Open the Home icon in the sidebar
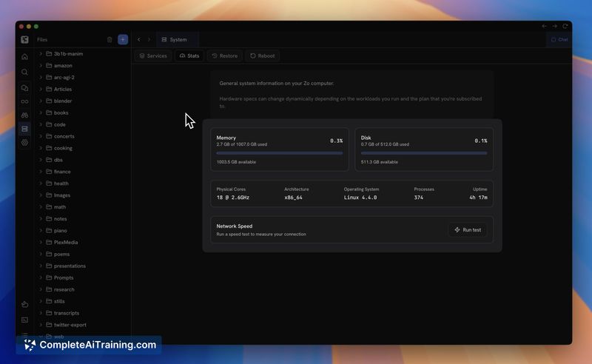The height and width of the screenshot is (364, 592). click(x=25, y=57)
